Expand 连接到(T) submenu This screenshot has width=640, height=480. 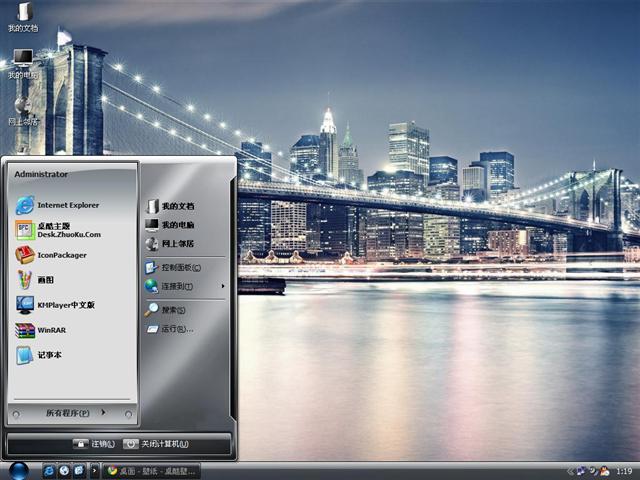tap(182, 286)
